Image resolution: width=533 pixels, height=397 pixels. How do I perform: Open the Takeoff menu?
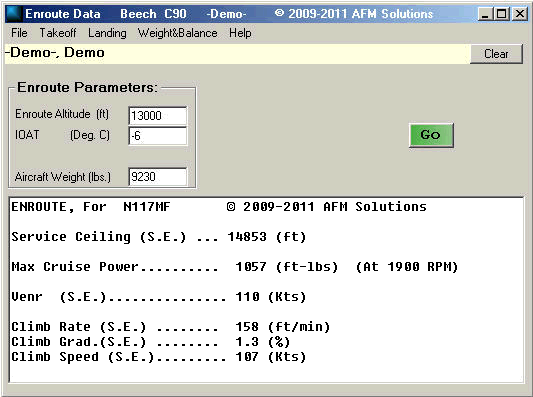coord(58,33)
